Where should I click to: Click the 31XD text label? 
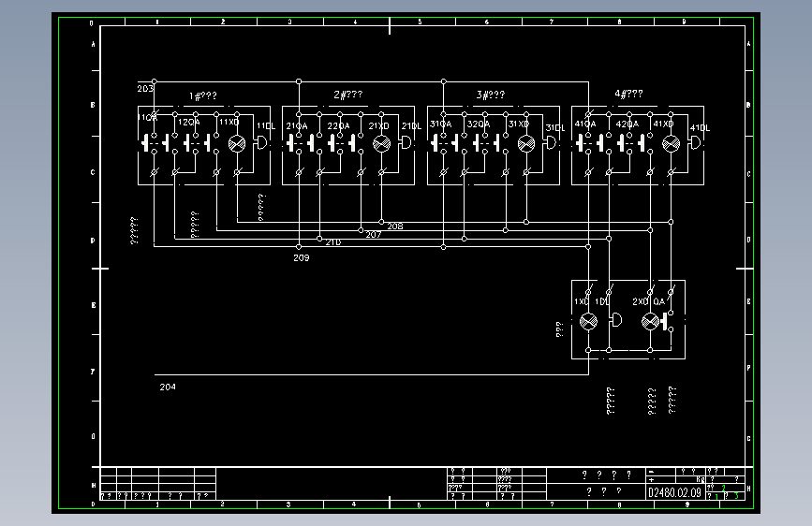click(519, 124)
